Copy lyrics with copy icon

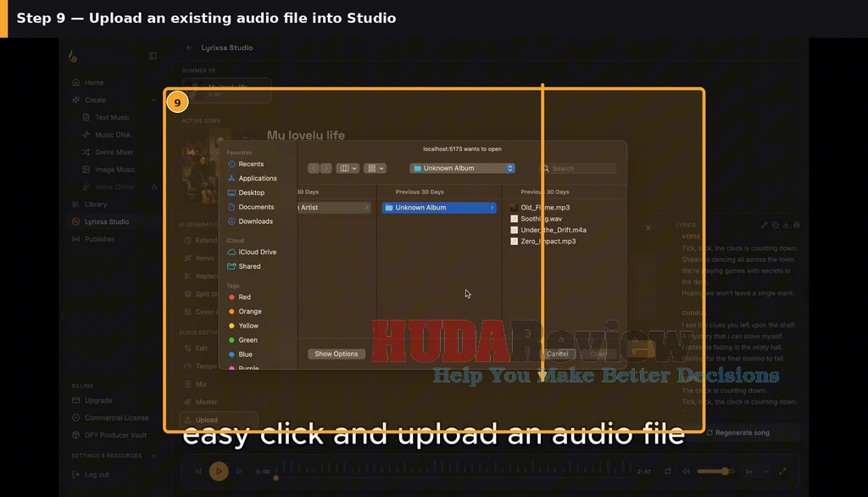click(x=775, y=226)
